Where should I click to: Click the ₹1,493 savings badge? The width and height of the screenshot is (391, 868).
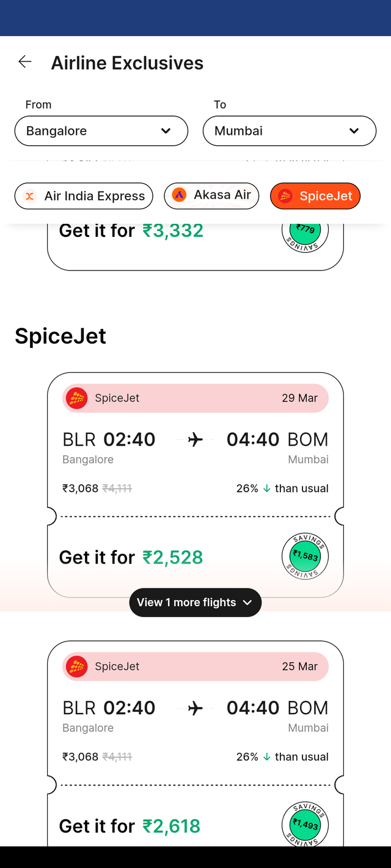click(305, 825)
